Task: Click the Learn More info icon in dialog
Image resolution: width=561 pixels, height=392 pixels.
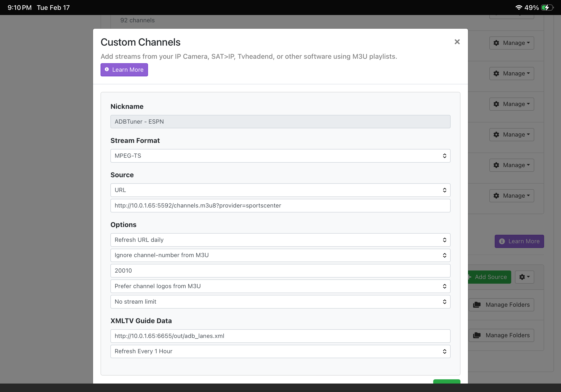Action: [107, 70]
